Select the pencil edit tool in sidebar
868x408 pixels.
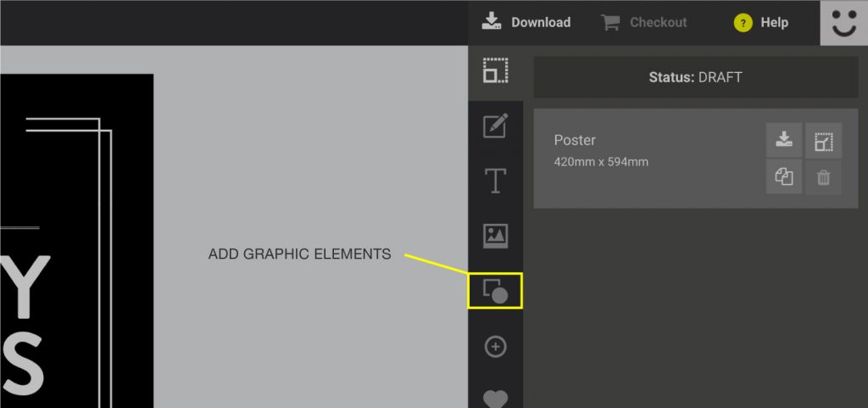tap(495, 126)
